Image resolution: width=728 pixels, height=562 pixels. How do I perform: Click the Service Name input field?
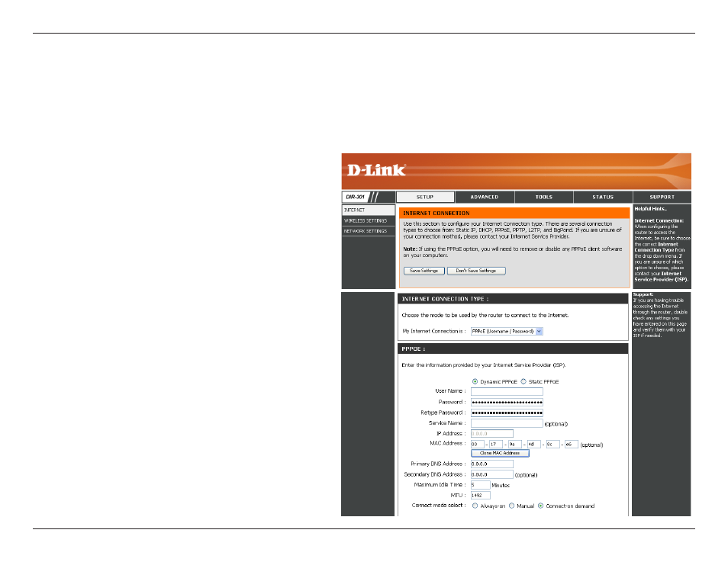507,423
